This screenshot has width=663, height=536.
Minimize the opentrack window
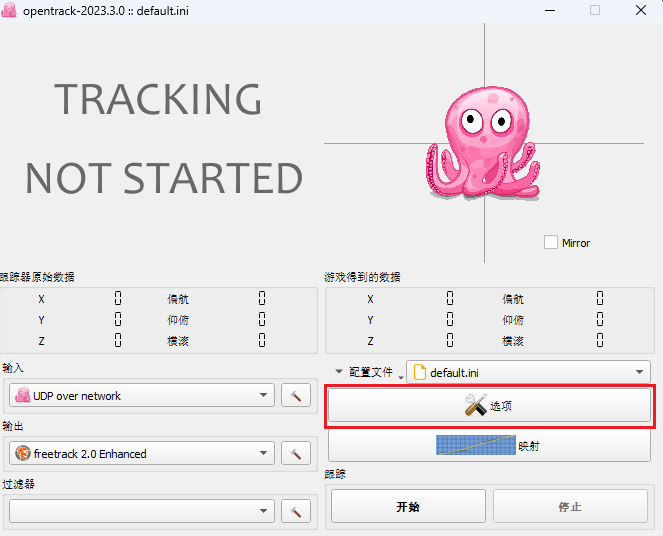tap(550, 10)
